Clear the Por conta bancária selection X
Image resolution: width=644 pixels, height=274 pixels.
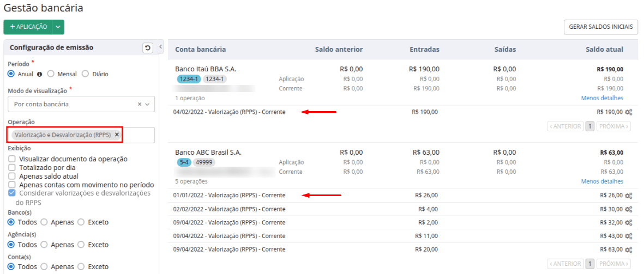140,104
